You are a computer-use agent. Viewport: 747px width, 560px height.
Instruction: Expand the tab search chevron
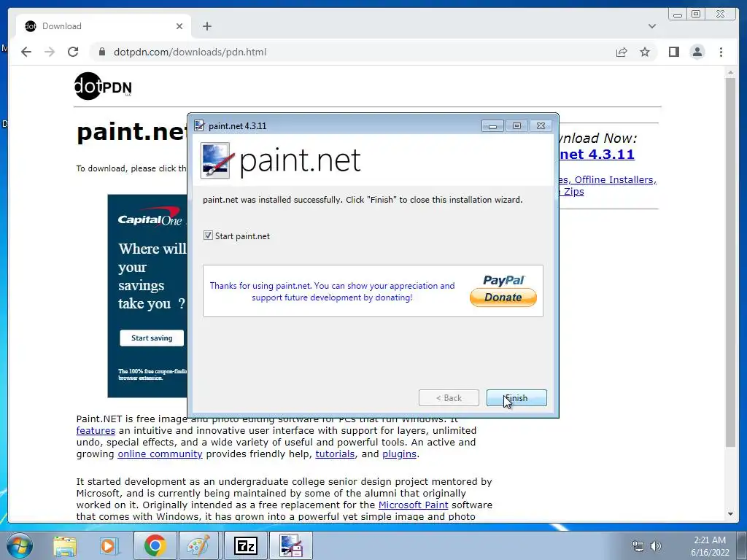click(652, 26)
